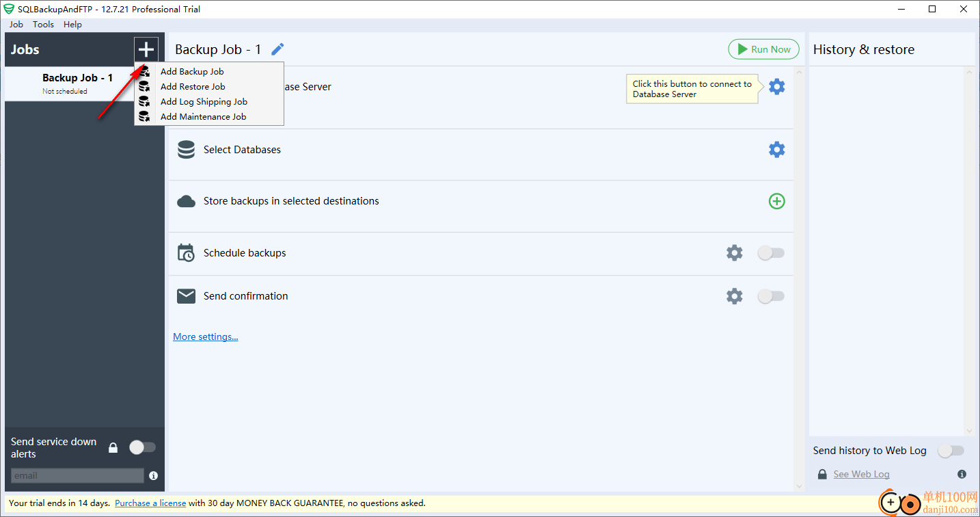Open database server connection gear settings

click(x=777, y=87)
